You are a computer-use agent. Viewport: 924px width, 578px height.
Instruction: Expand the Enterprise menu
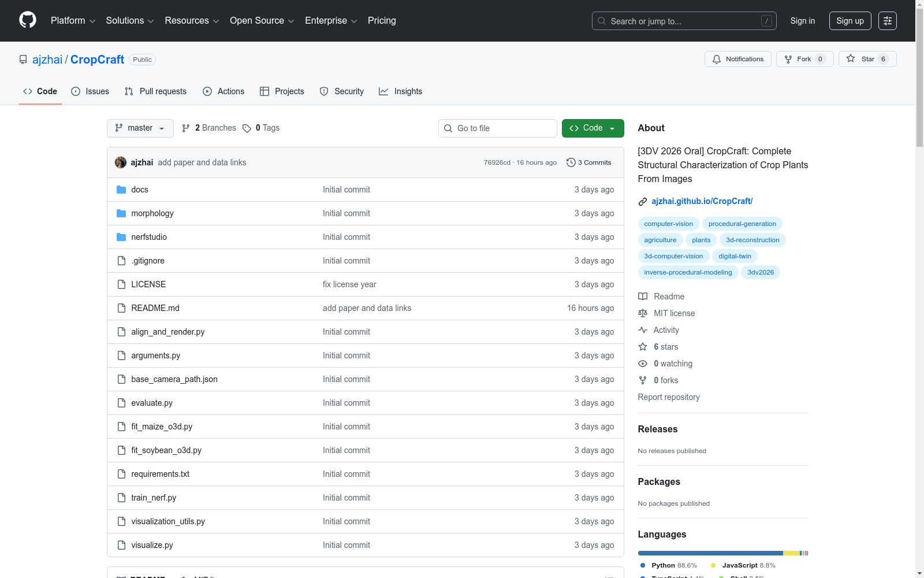pyautogui.click(x=331, y=21)
